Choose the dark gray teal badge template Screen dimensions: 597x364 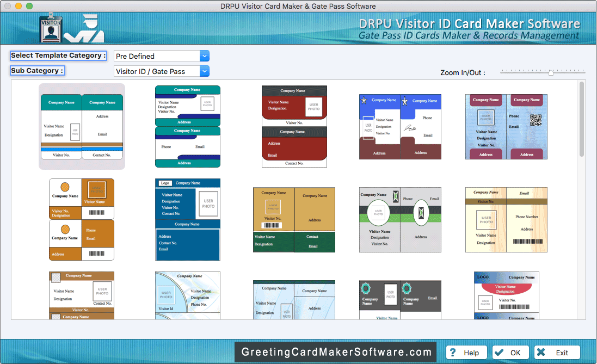[x=400, y=300]
